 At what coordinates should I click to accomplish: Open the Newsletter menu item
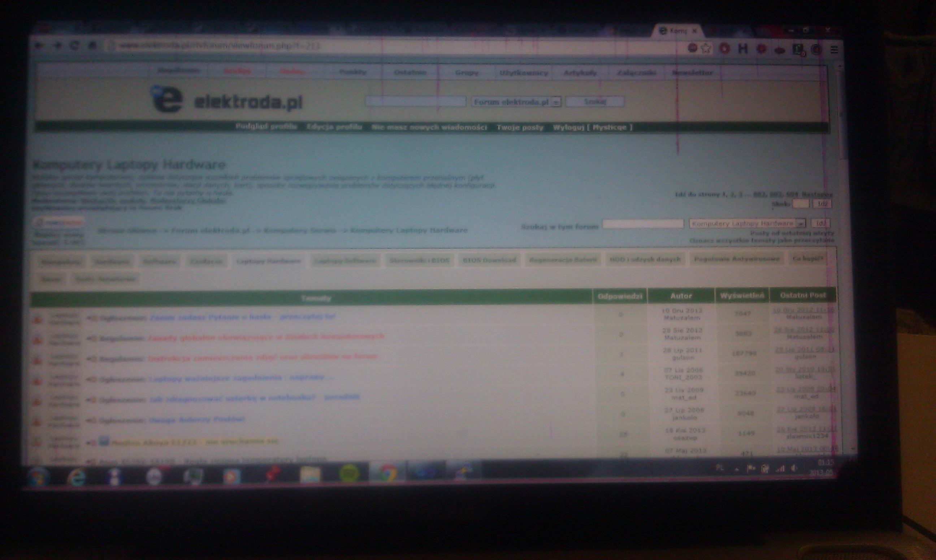click(693, 73)
